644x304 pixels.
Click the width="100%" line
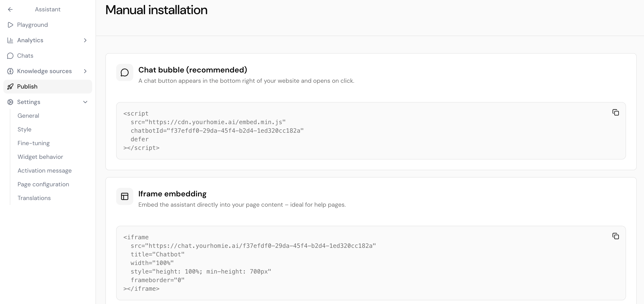coord(152,263)
